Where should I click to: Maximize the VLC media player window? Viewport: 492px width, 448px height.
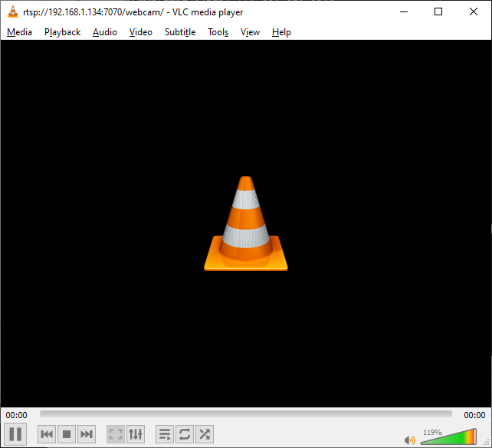point(438,12)
